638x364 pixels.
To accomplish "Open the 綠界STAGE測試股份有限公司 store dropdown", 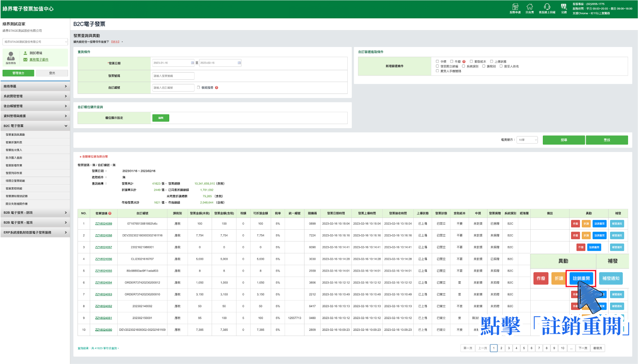I will 35,42.
